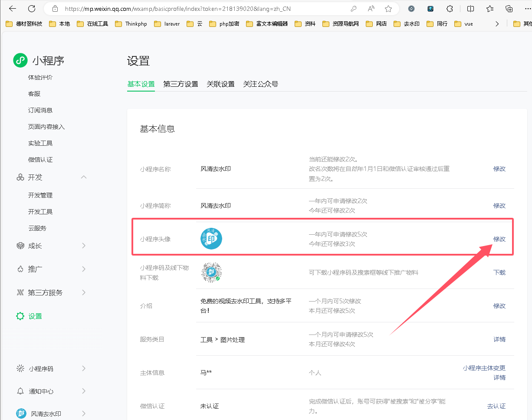The image size is (532, 420).
Task: Click the green 设置 gear icon
Action: [20, 316]
